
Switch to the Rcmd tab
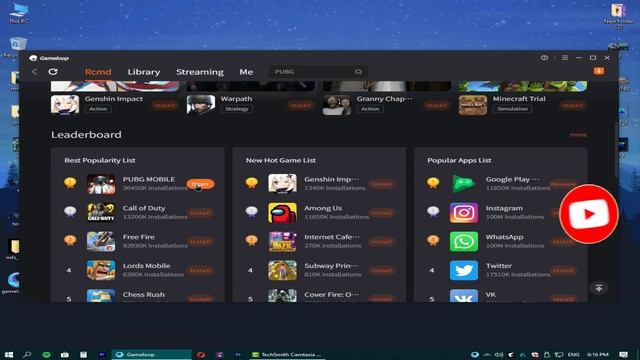tap(98, 72)
